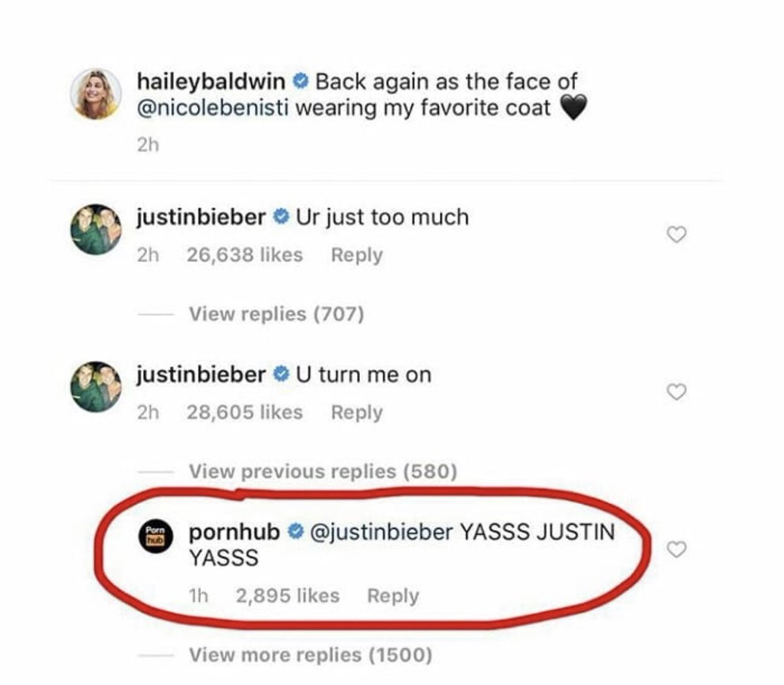Reply to the "U turn me on" comment

[356, 412]
